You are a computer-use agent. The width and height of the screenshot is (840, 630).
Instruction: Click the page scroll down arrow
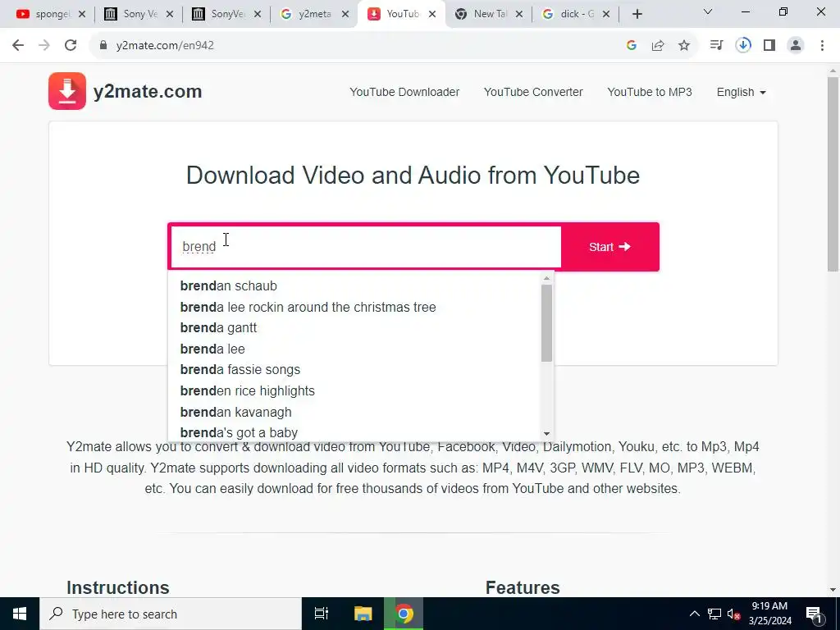833,589
